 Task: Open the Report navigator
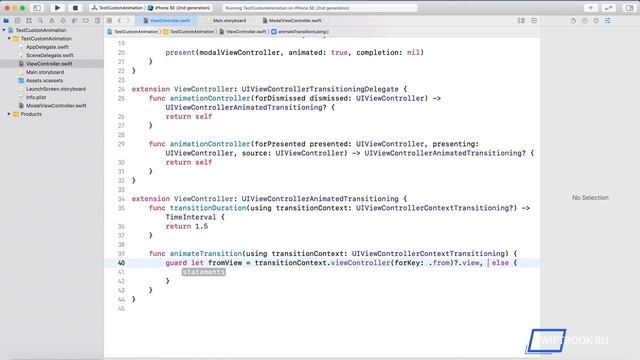tap(97, 20)
